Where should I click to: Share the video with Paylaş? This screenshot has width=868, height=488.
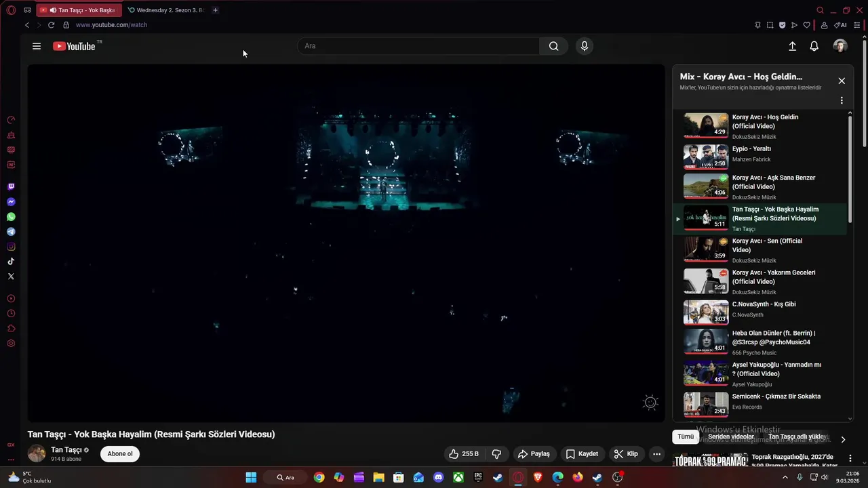533,454
